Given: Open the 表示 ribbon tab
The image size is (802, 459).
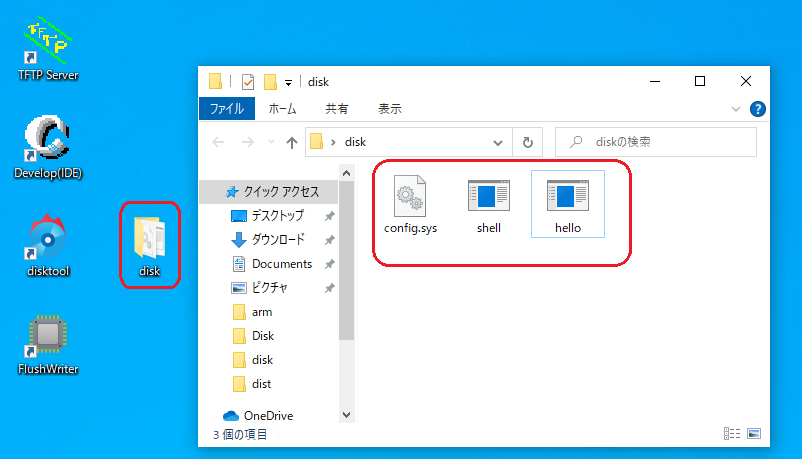Looking at the screenshot, I should [x=390, y=109].
